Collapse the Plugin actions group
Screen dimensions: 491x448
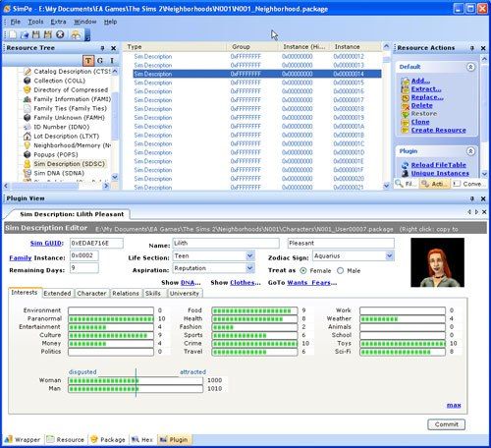point(470,151)
